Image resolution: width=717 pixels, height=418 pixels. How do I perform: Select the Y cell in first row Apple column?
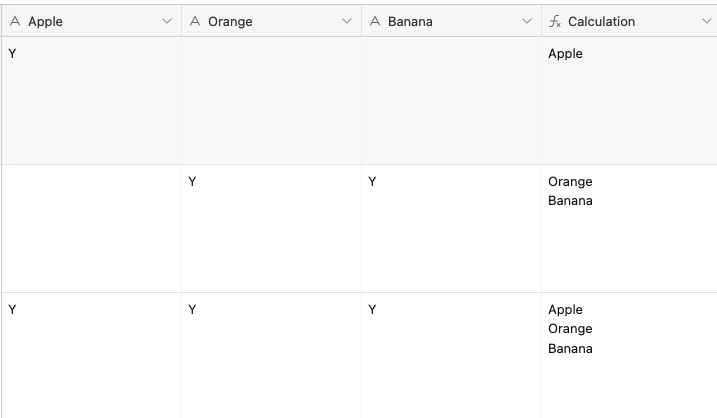point(91,101)
